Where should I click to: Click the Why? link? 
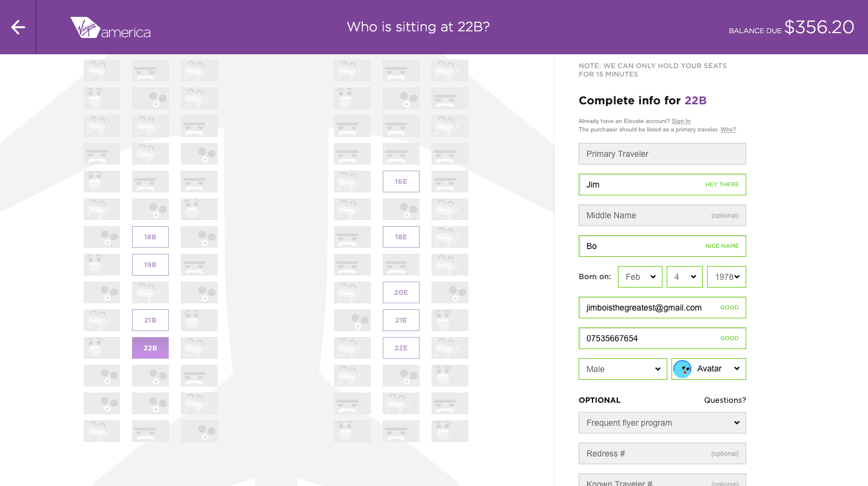pos(728,130)
